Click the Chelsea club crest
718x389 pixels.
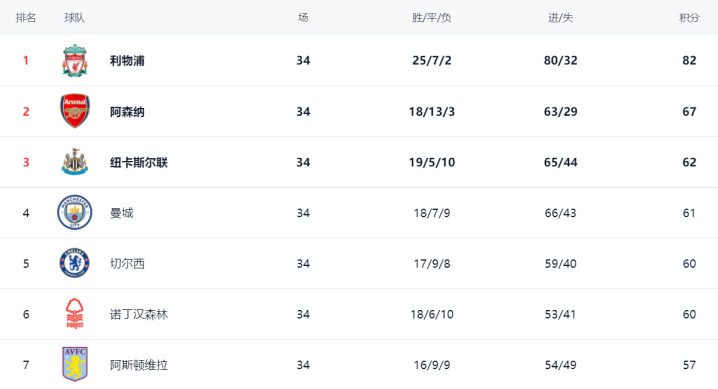(x=75, y=263)
